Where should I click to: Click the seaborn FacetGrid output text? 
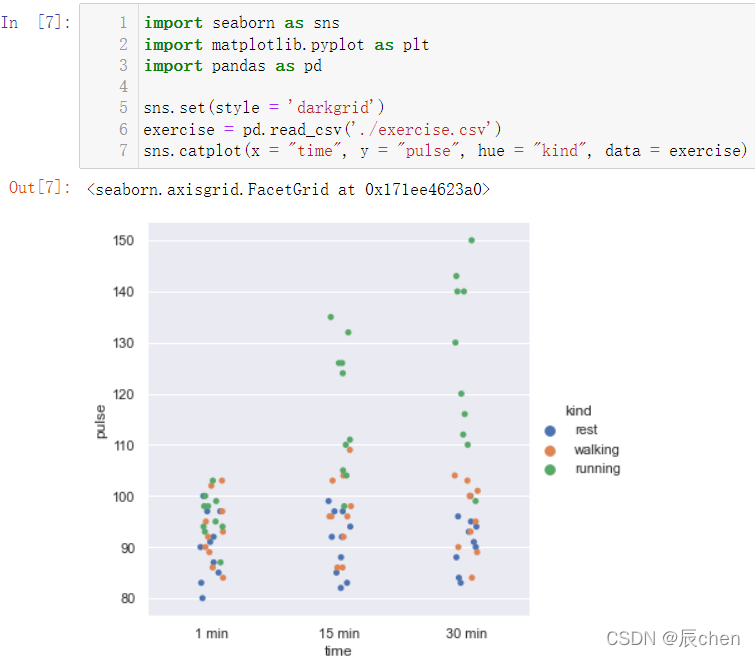pyautogui.click(x=288, y=189)
